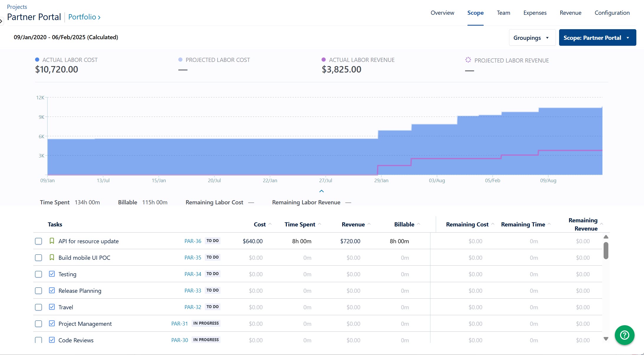Open the green help question mark button
Image resolution: width=644 pixels, height=355 pixels.
[625, 335]
